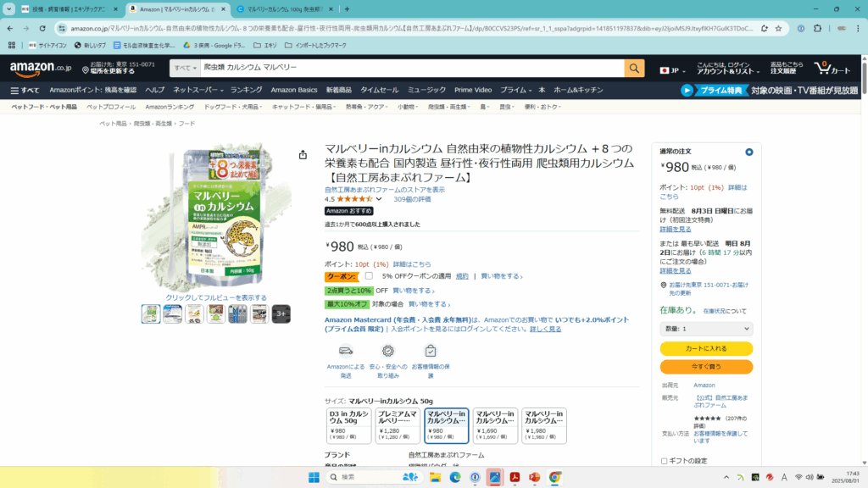Expand the rating breakdown chevron
Image resolution: width=868 pixels, height=488 pixels.
coord(379,199)
